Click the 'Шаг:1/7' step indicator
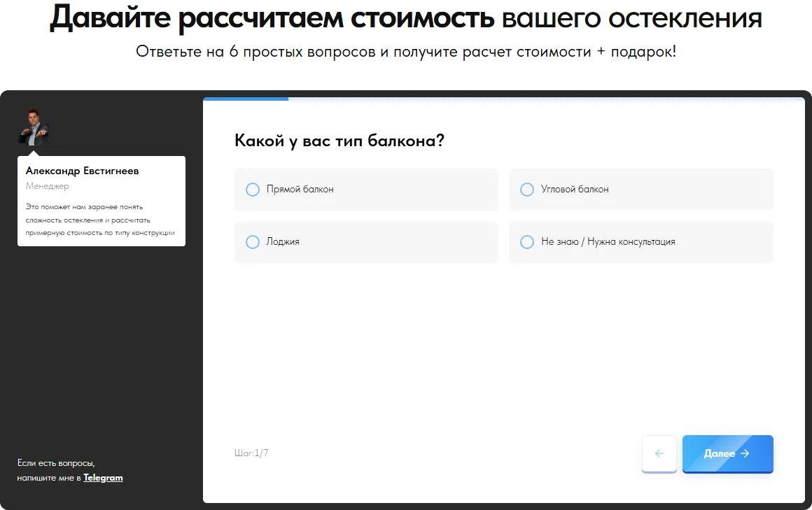The image size is (812, 510). coord(251,453)
